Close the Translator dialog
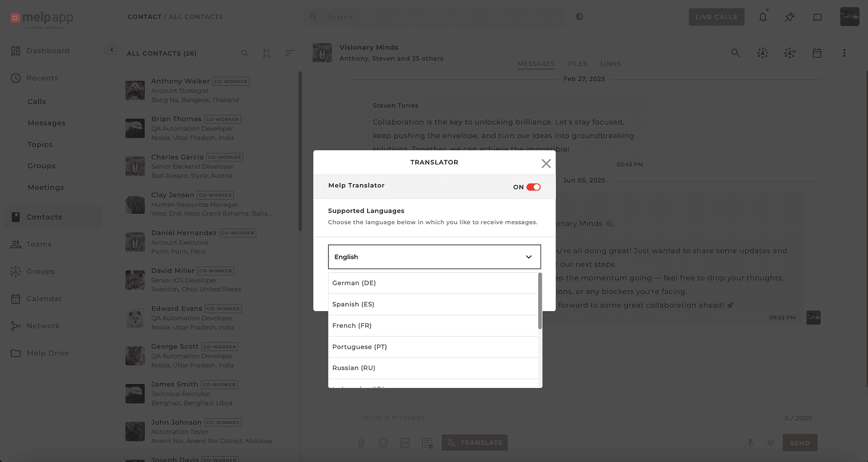Viewport: 868px width, 462px height. [x=546, y=164]
